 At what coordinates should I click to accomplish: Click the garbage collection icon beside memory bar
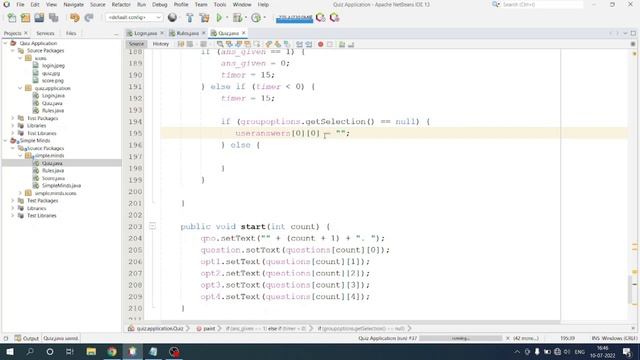(321, 18)
